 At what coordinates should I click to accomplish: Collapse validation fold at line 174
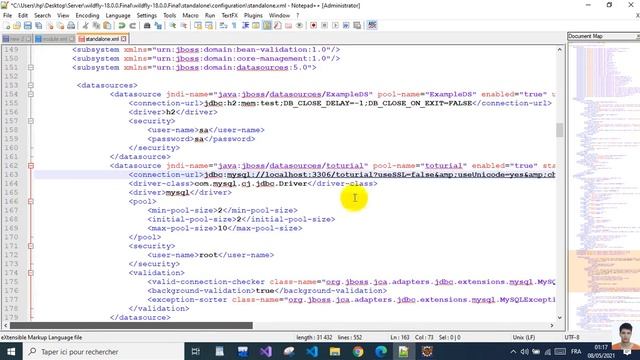tap(31, 273)
